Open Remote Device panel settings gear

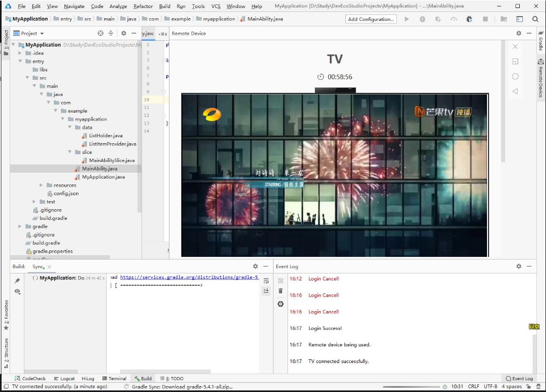tap(519, 33)
